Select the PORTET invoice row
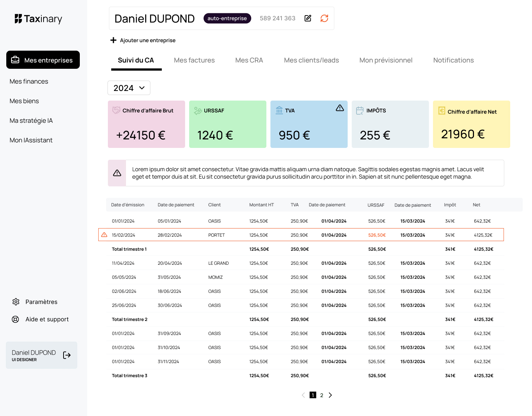The image size is (532, 416). pos(301,235)
